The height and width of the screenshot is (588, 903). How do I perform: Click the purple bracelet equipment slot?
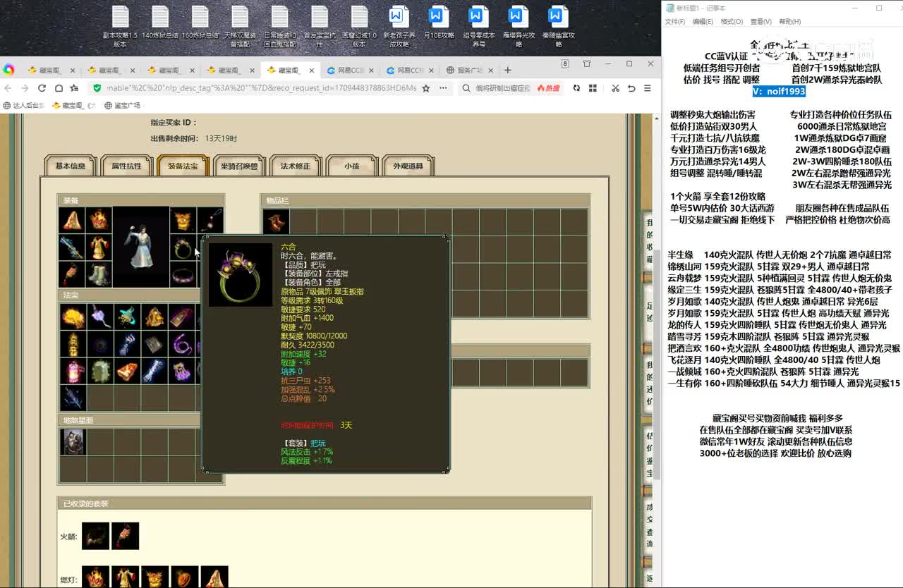[x=183, y=274]
